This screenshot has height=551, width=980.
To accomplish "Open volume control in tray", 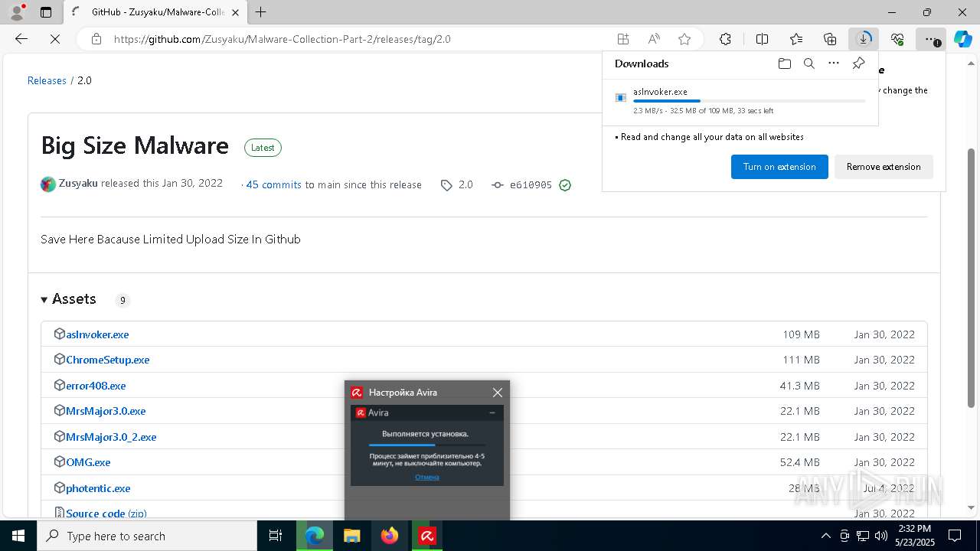I will (880, 536).
